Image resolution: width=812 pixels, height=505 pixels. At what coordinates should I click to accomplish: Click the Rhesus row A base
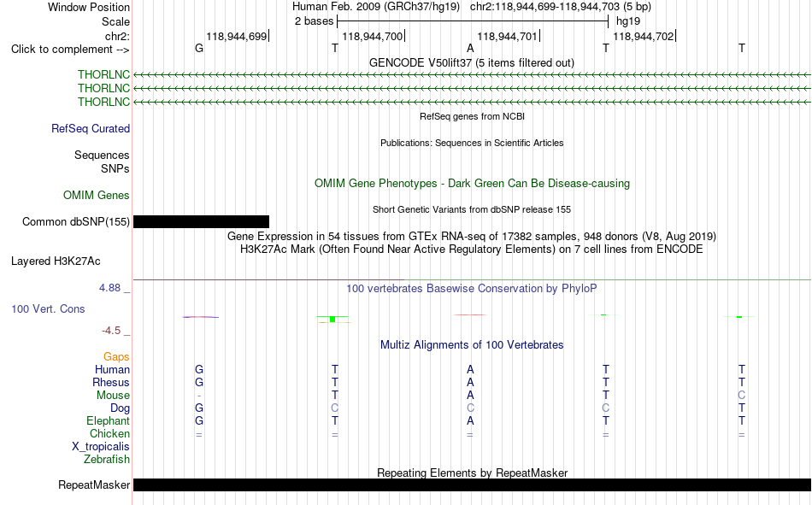(470, 382)
